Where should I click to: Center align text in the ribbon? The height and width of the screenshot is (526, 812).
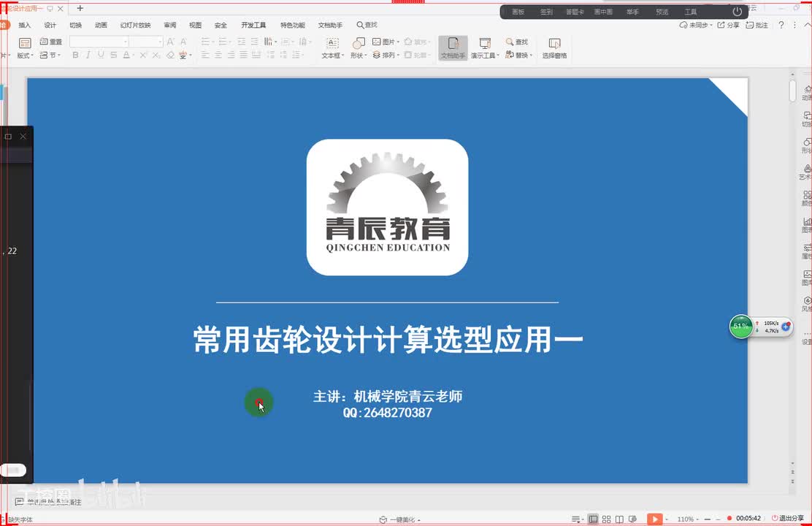218,55
